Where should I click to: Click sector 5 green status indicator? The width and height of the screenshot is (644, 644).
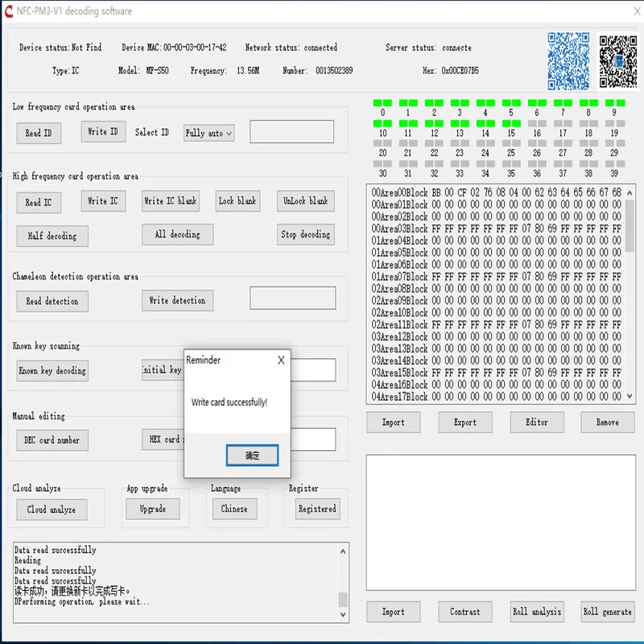pyautogui.click(x=511, y=103)
